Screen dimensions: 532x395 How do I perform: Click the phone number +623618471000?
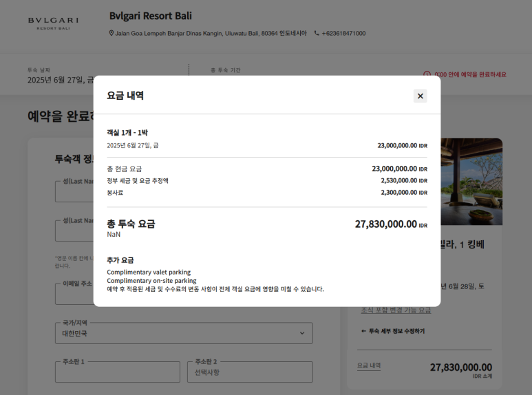click(x=343, y=33)
